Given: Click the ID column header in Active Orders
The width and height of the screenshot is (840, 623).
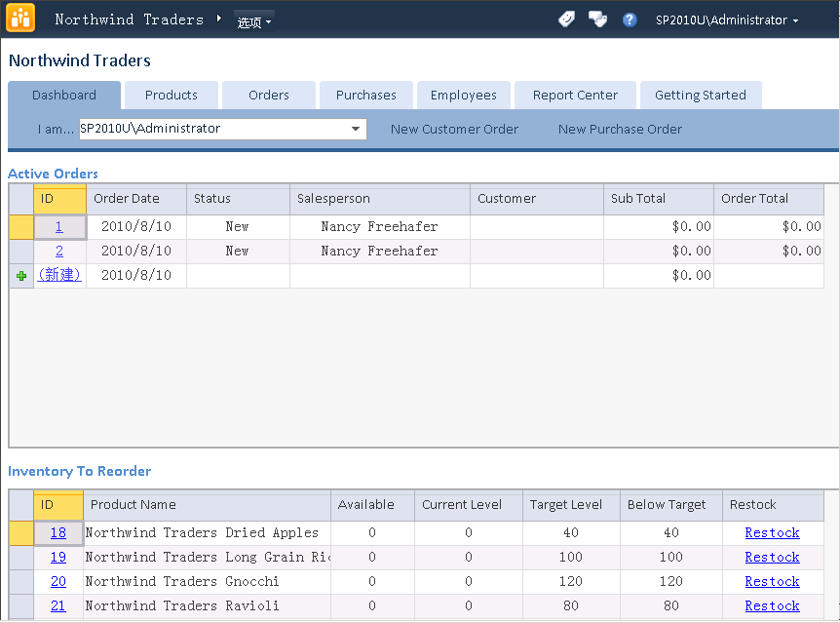Looking at the screenshot, I should click(x=60, y=199).
